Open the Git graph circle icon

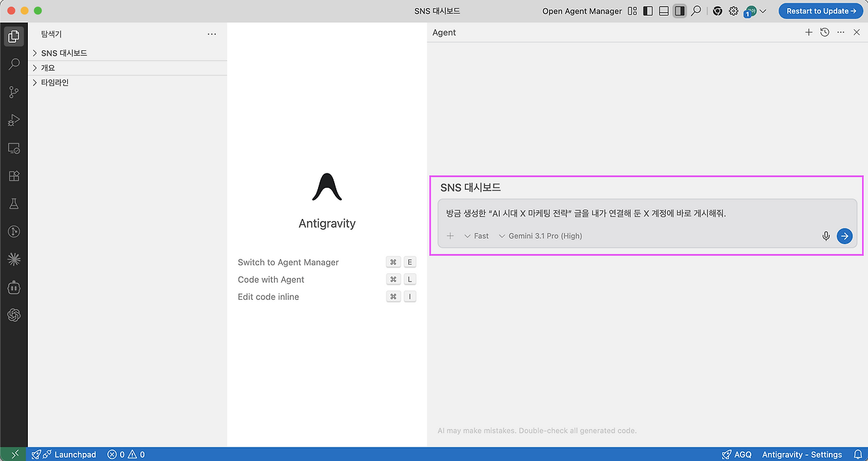point(14,231)
